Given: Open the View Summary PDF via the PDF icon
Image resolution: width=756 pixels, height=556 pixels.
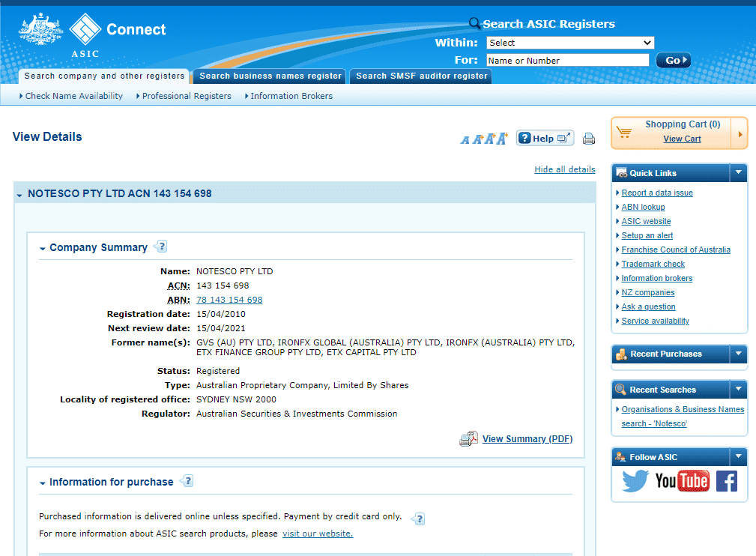Looking at the screenshot, I should [468, 438].
